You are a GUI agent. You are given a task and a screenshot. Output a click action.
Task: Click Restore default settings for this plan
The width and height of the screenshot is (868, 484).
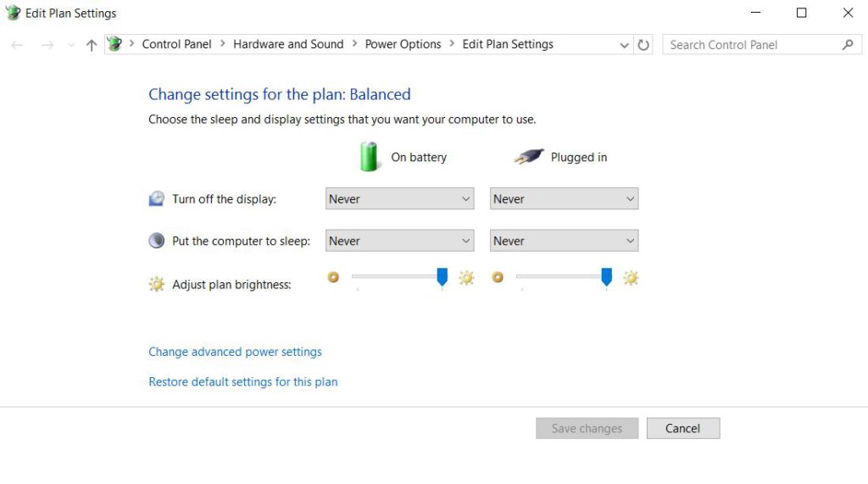(243, 382)
